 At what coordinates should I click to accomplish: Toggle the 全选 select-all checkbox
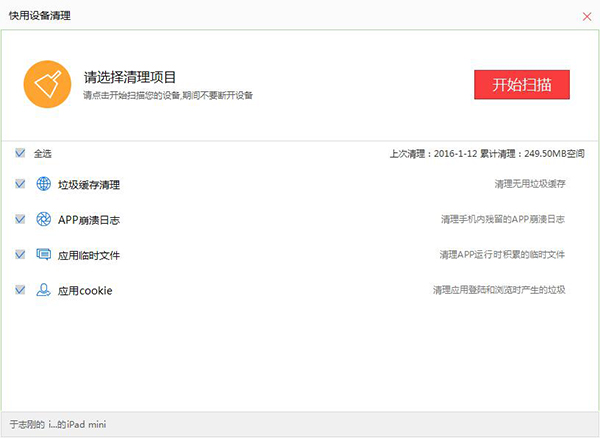(20, 153)
